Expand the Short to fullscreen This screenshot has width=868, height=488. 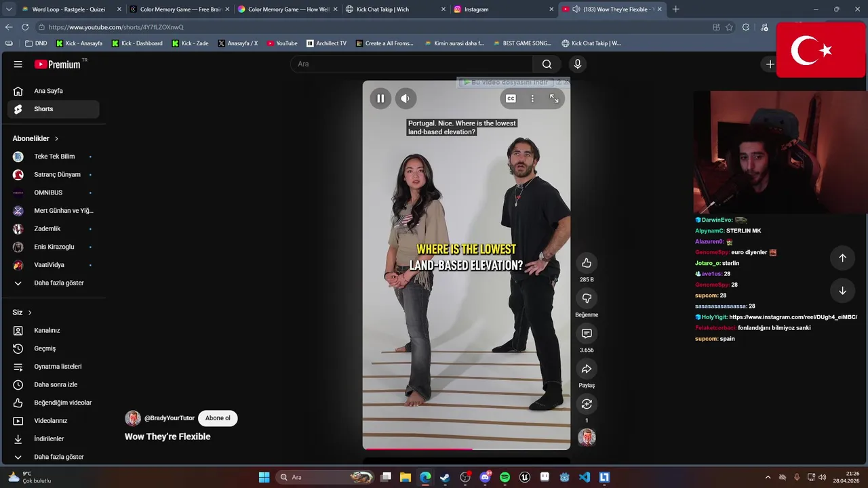[x=554, y=98]
